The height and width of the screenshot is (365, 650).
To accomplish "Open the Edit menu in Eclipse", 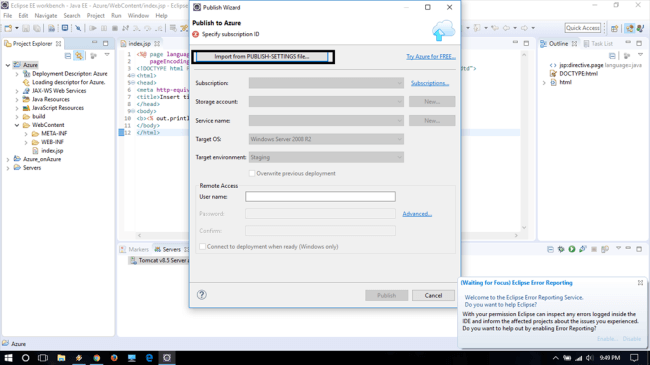I will pyautogui.click(x=23, y=16).
